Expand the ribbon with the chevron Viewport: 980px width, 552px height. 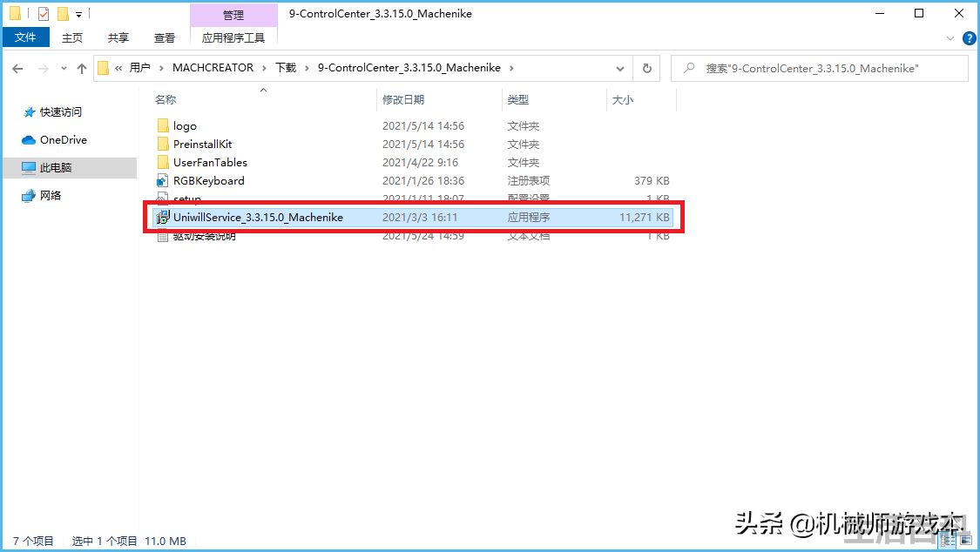(950, 38)
